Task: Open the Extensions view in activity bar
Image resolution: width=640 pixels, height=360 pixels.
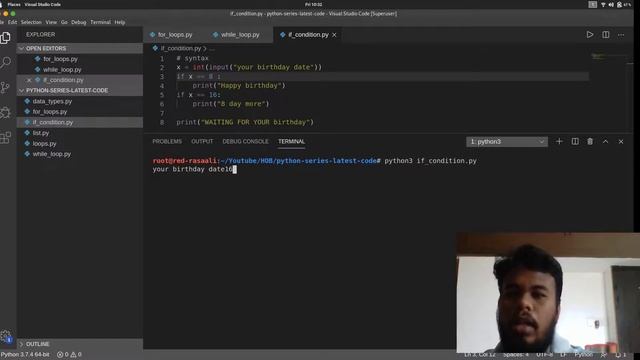Action: tap(5, 138)
